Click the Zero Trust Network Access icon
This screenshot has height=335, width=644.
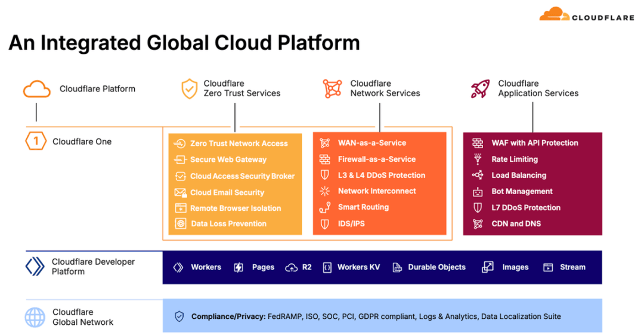[180, 143]
